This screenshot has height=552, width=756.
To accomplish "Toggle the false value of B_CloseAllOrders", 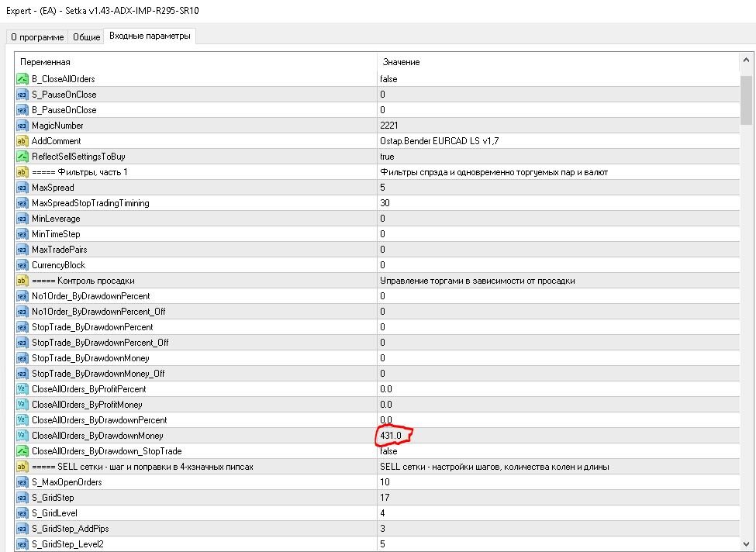I will click(x=388, y=78).
